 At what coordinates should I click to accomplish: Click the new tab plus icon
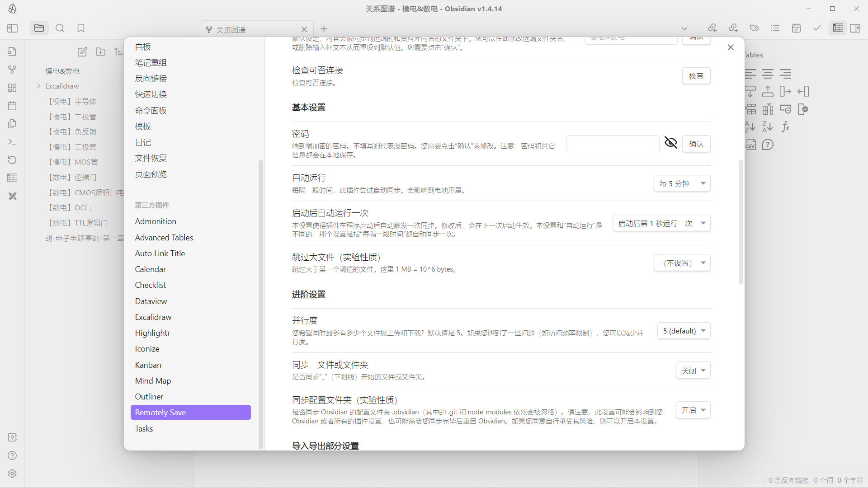pyautogui.click(x=323, y=28)
